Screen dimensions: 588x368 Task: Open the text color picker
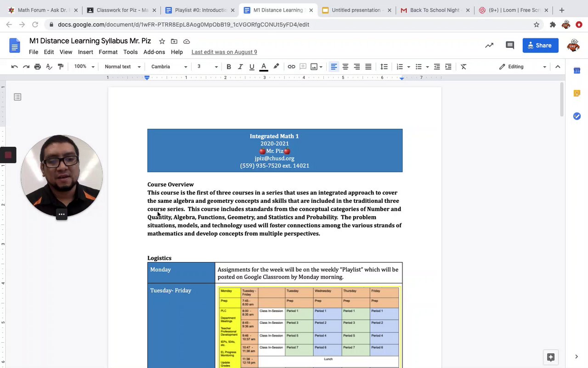pos(264,67)
